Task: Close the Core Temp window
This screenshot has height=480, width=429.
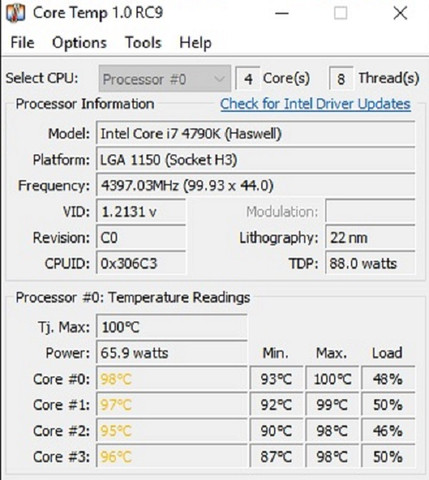Action: pos(400,13)
